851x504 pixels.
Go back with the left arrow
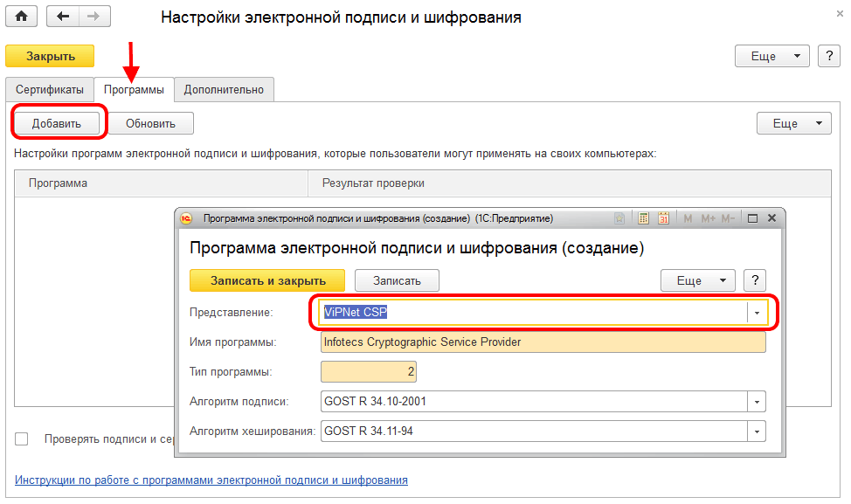point(63,17)
